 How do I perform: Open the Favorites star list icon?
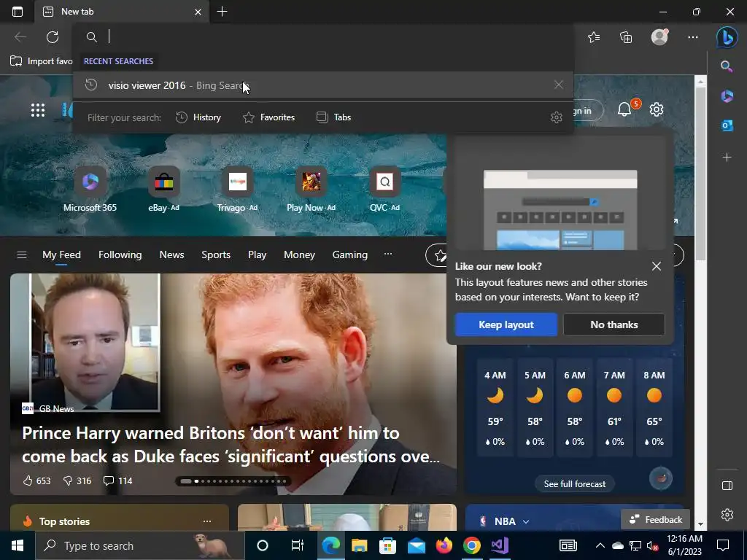[594, 36]
